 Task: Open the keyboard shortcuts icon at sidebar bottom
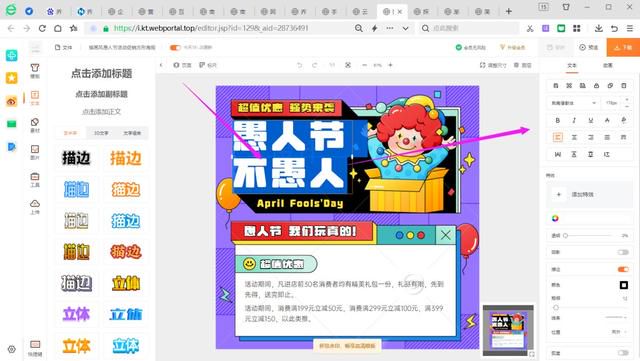tap(35, 348)
